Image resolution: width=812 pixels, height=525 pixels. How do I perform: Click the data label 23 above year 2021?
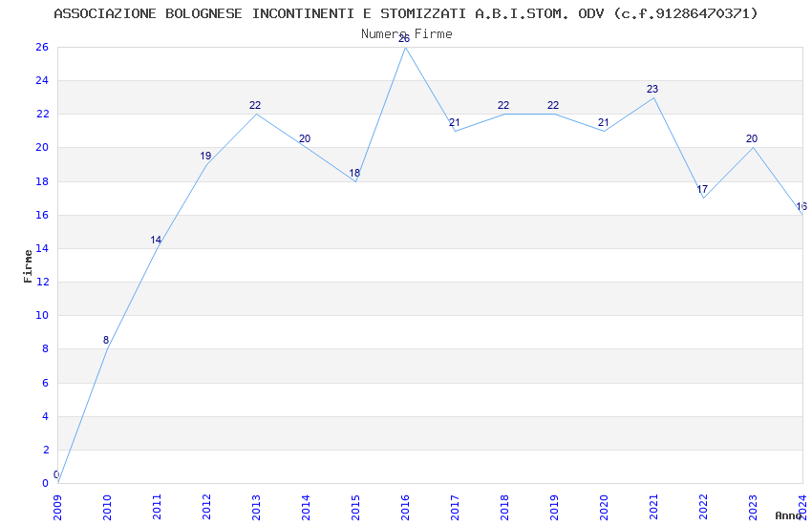coord(652,89)
